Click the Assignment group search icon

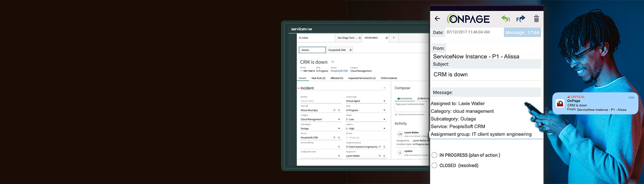coord(384,147)
